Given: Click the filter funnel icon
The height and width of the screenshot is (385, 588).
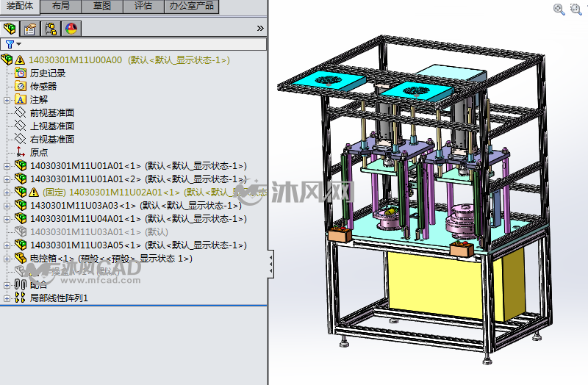Looking at the screenshot, I should click(x=10, y=44).
